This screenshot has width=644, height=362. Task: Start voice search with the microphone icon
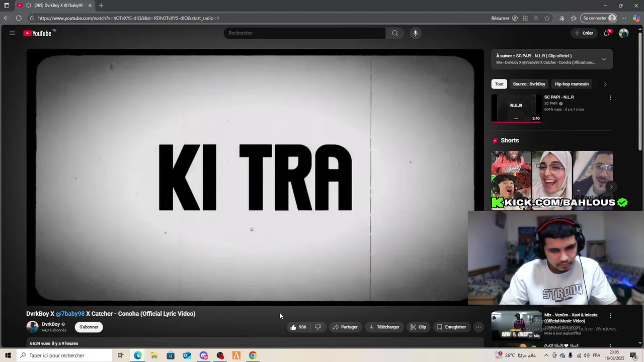click(x=415, y=33)
